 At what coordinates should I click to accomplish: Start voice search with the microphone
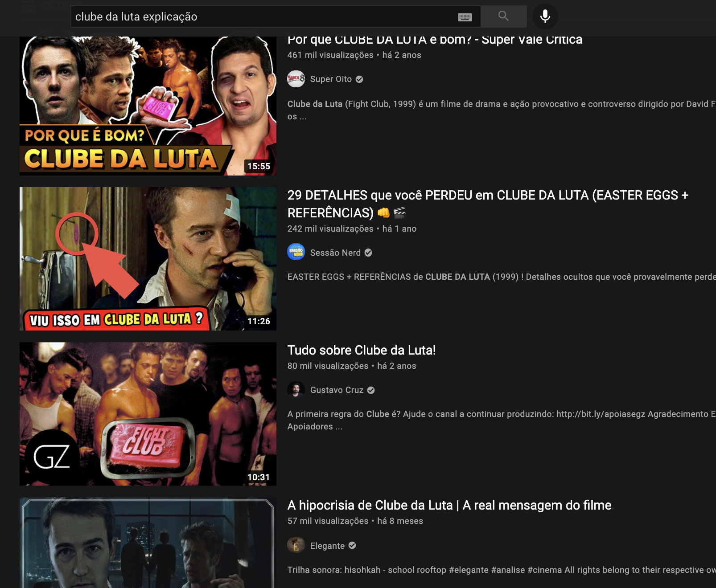tap(545, 16)
